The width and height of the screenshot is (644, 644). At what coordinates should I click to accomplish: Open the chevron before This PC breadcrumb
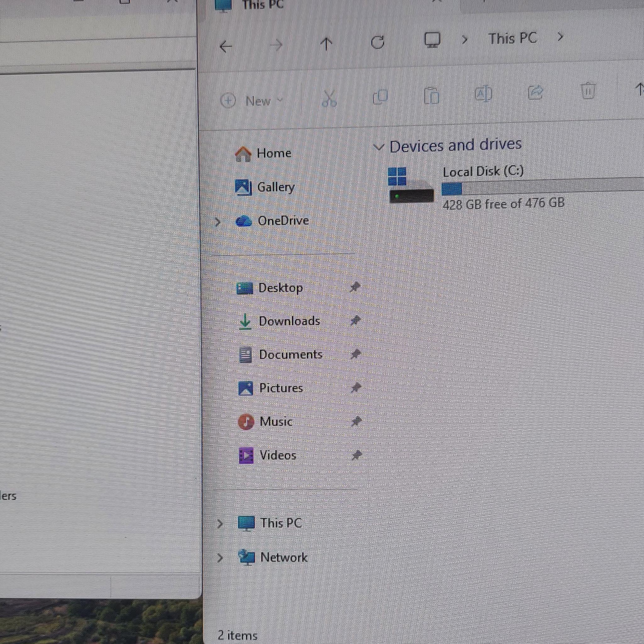[x=464, y=40]
